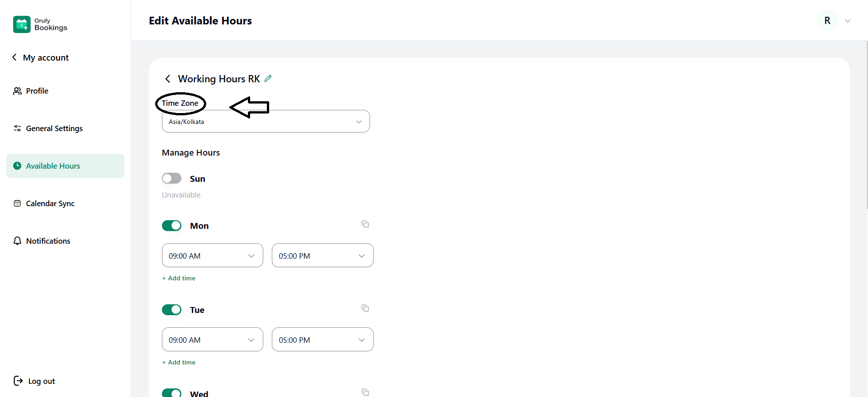Open Tuesday's 05:00 PM end time dropdown
The height and width of the screenshot is (397, 868).
click(322, 340)
